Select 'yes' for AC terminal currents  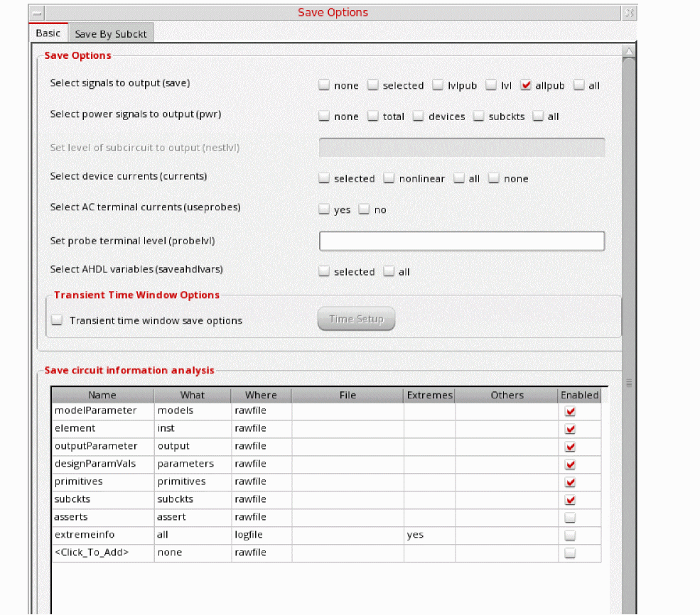(x=325, y=209)
